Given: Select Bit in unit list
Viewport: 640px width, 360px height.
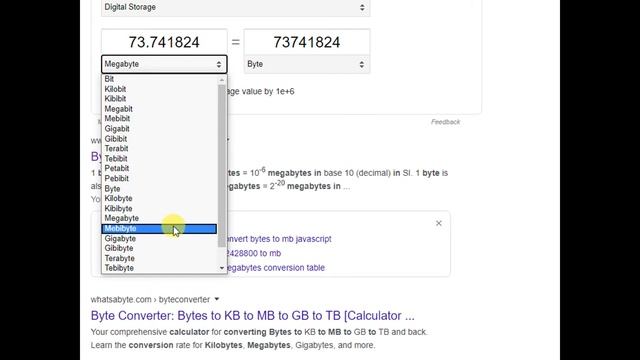Looking at the screenshot, I should coord(160,79).
